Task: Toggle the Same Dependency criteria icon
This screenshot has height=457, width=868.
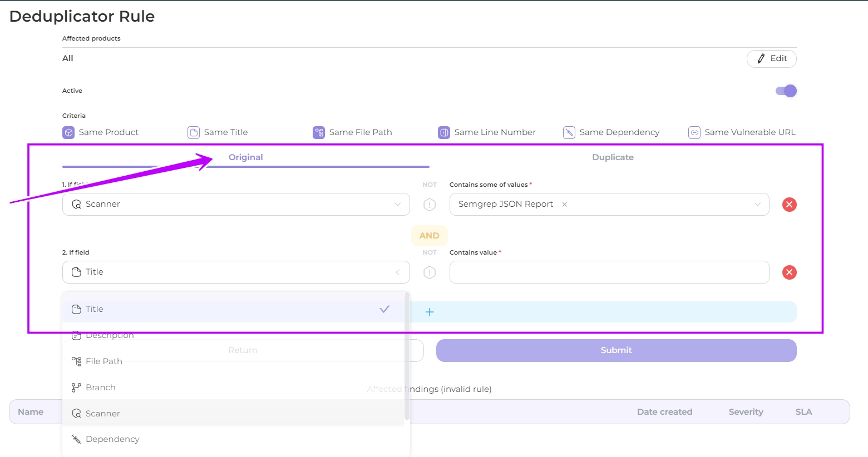Action: pyautogui.click(x=569, y=132)
